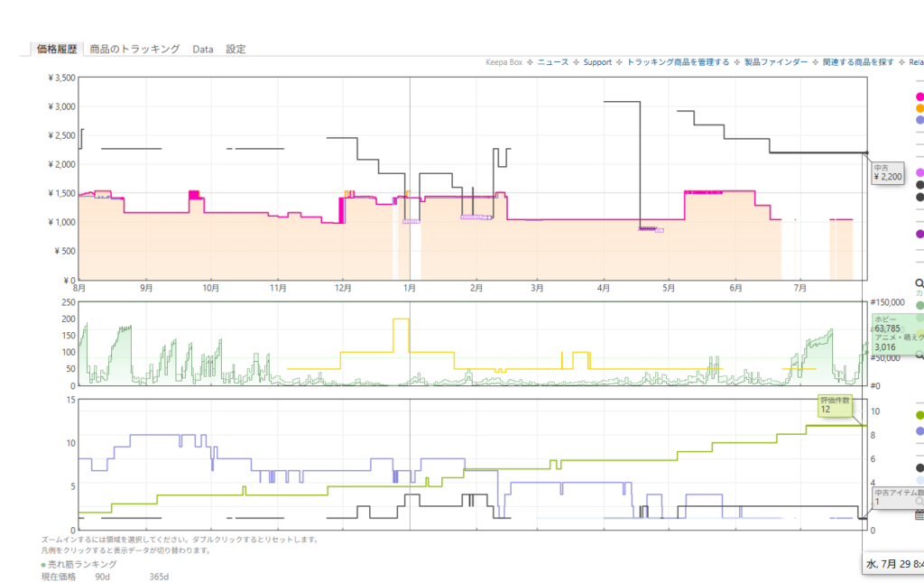Toggle the blue-violet legend dot below orange
Image resolution: width=924 pixels, height=582 pixels.
tap(919, 120)
